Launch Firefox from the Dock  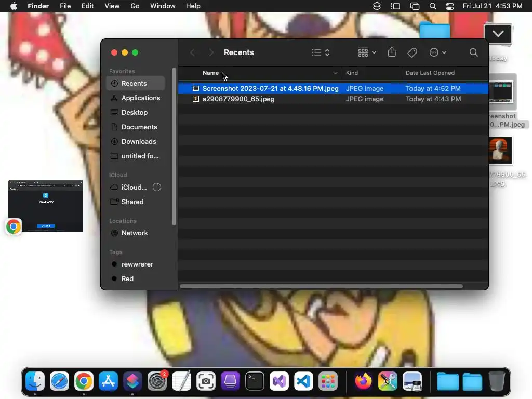(363, 381)
